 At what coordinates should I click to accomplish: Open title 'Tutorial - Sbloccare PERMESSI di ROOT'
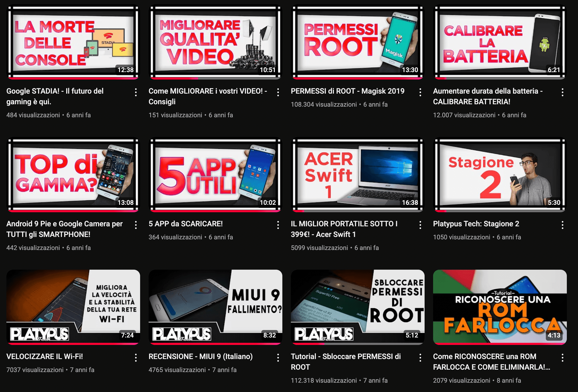[x=346, y=362]
